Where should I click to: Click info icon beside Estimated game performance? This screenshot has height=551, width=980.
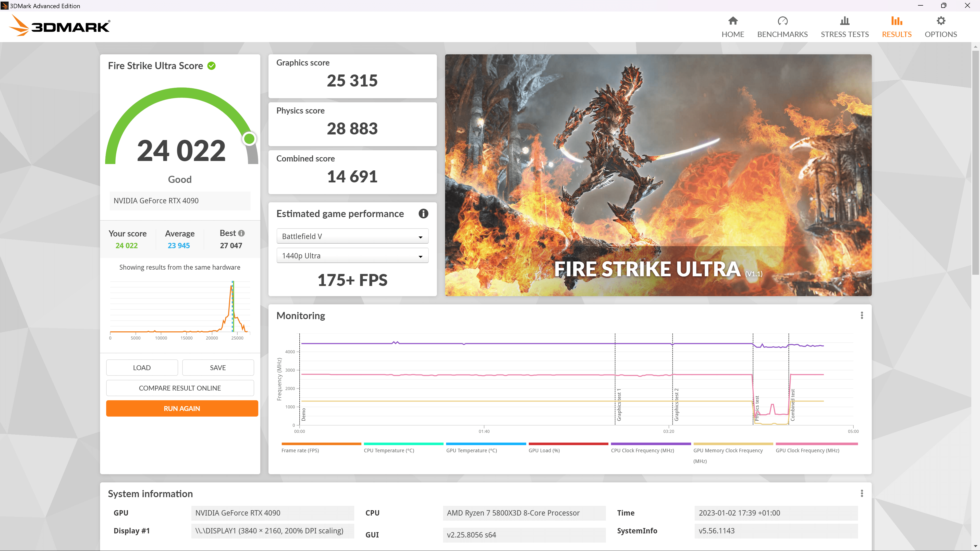click(x=423, y=214)
